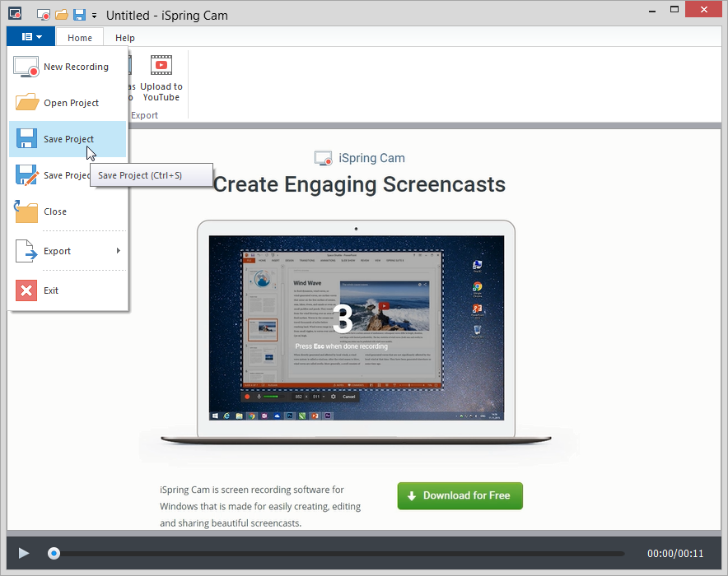Switch to the Help ribbon tab
728x576 pixels.
pyautogui.click(x=125, y=38)
